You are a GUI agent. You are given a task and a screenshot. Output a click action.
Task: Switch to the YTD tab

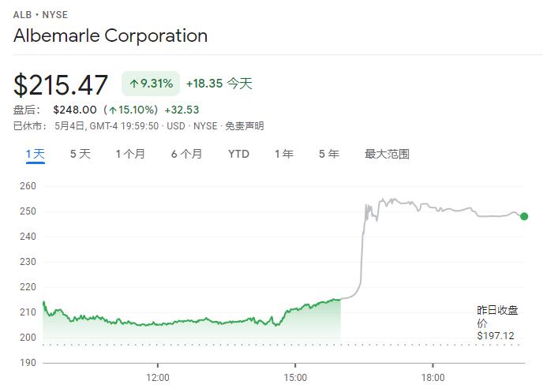coord(238,154)
